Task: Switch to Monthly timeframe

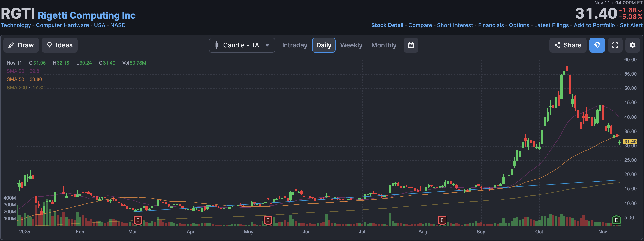Action: 384,45
